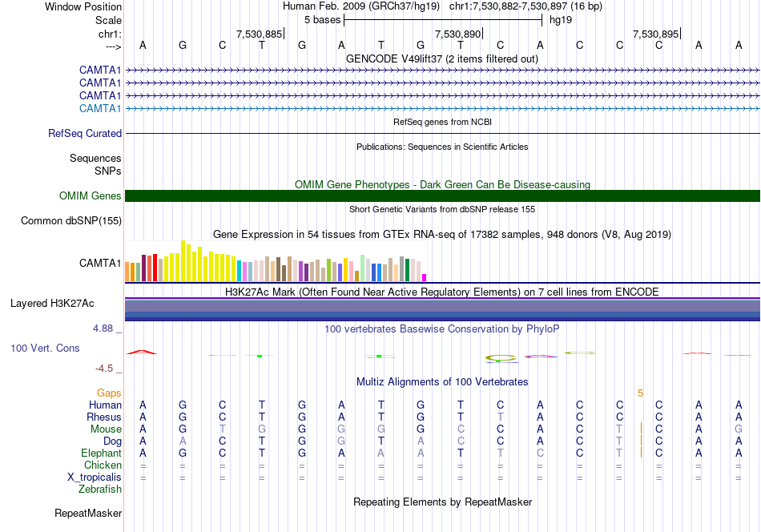Viewport: 761px width, 532px height.
Task: Select the Zebrafish species label
Action: pos(100,490)
